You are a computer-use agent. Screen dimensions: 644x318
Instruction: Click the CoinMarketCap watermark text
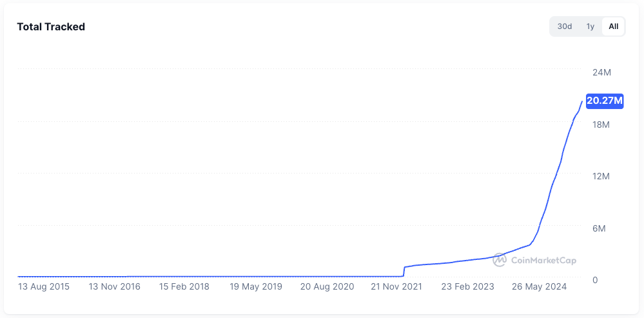[x=543, y=261]
